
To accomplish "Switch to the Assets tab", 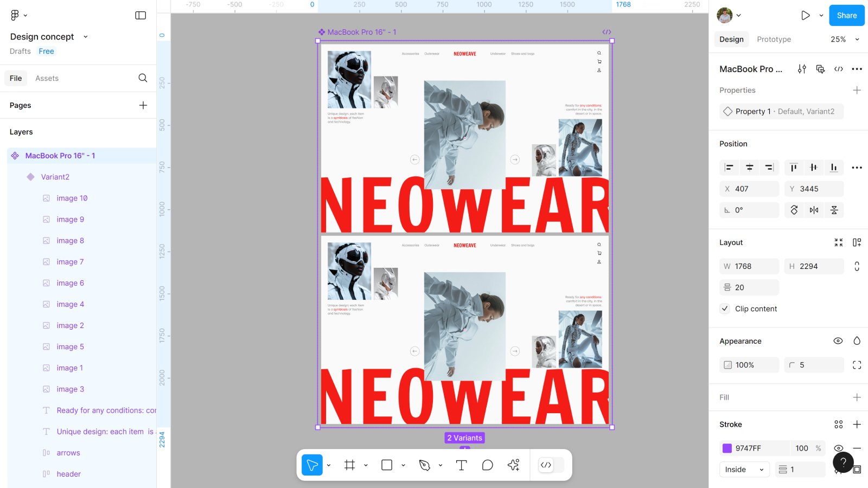I will pyautogui.click(x=47, y=78).
